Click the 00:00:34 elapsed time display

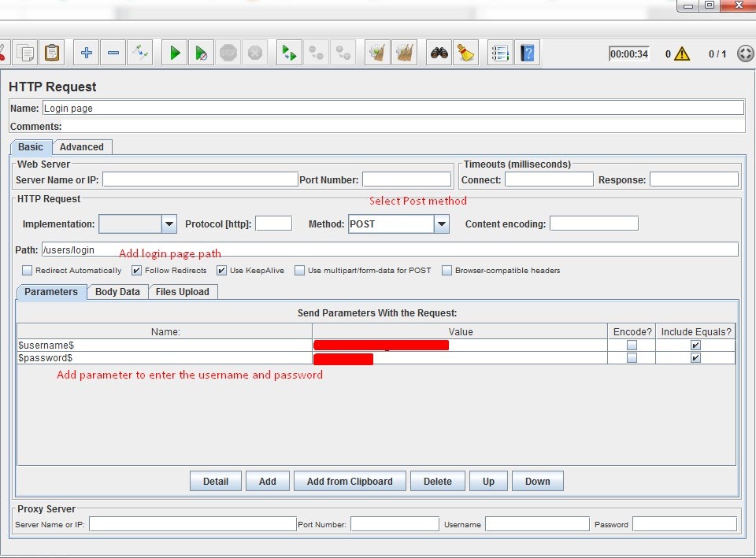[x=628, y=54]
